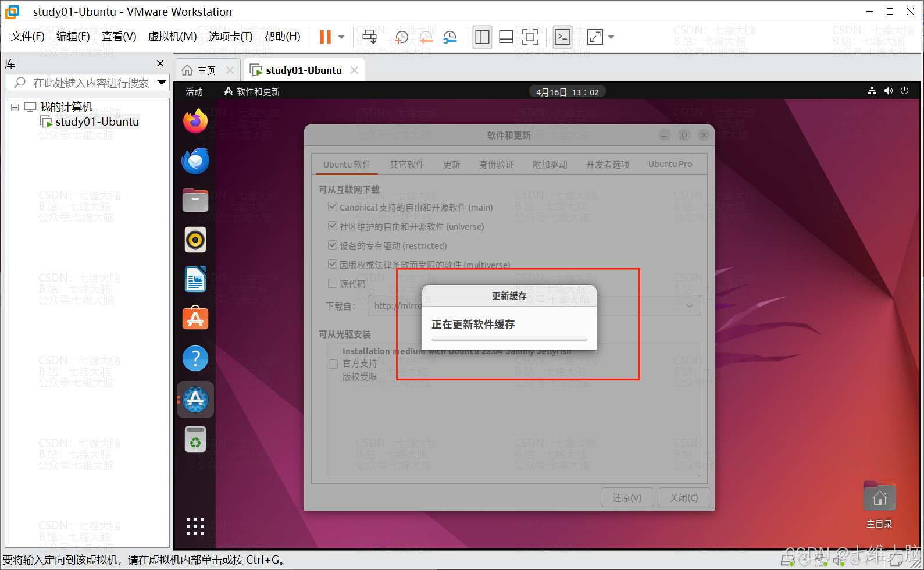Open the power options dropdown arrow
Viewport: 924px width, 570px height.
pos(341,37)
